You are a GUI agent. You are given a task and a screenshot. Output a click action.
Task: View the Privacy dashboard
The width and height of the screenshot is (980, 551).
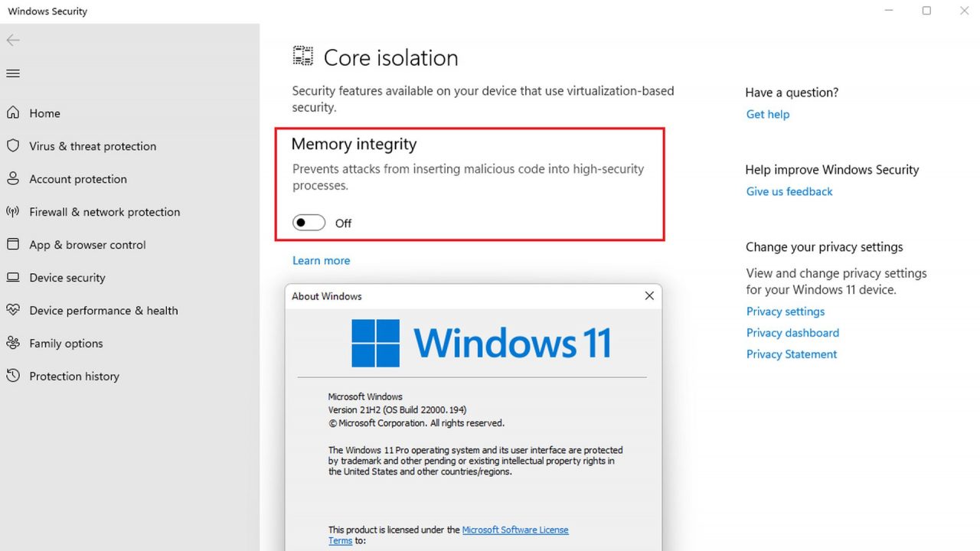pos(792,333)
